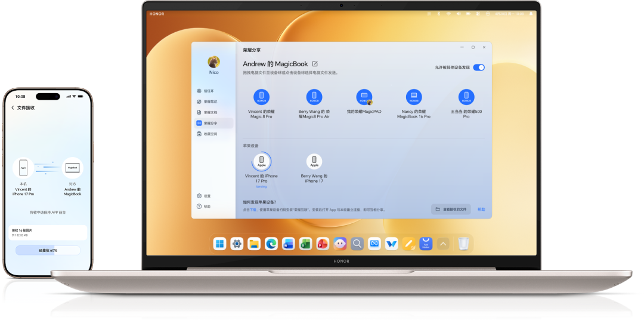644x320 pixels.
Task: Select the 我的荣耀MagicPAD device icon
Action: tap(364, 97)
